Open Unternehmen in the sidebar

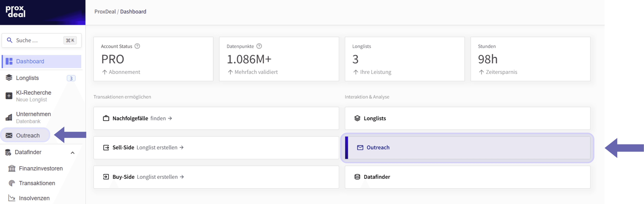[x=33, y=114]
